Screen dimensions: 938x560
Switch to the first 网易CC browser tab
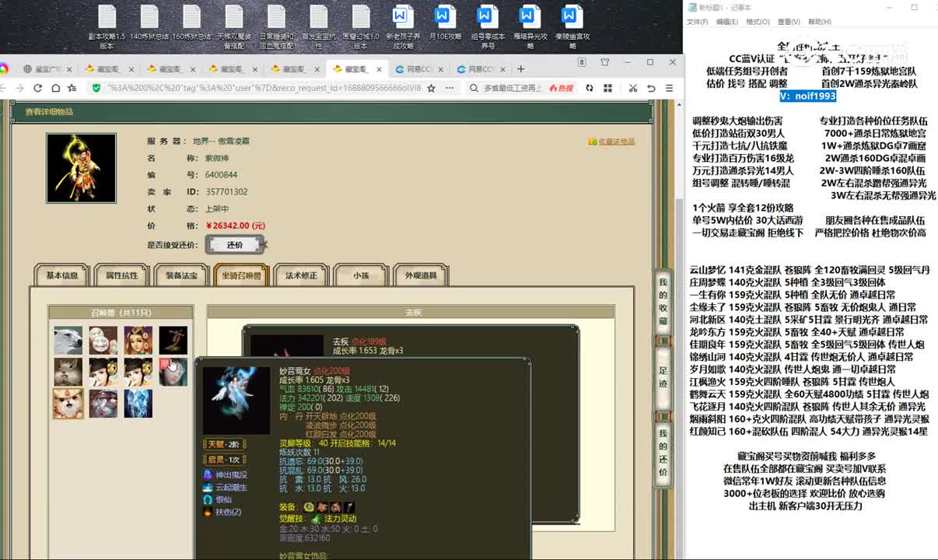[414, 69]
